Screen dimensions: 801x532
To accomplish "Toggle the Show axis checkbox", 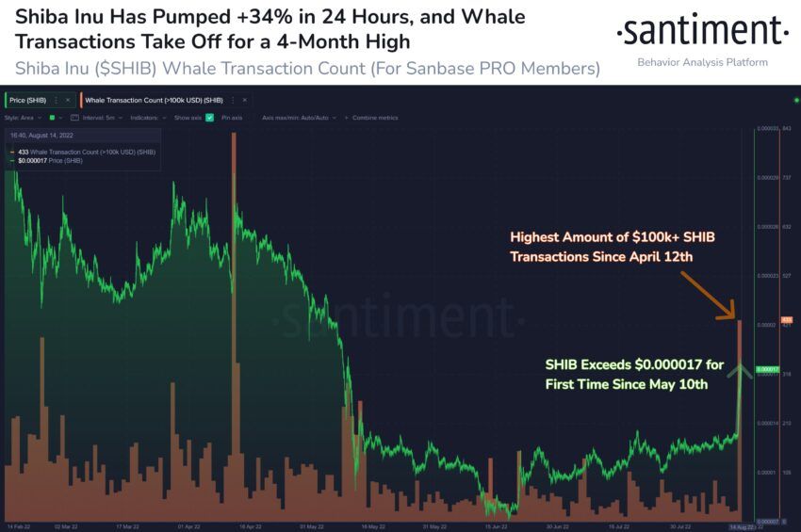I will point(209,118).
